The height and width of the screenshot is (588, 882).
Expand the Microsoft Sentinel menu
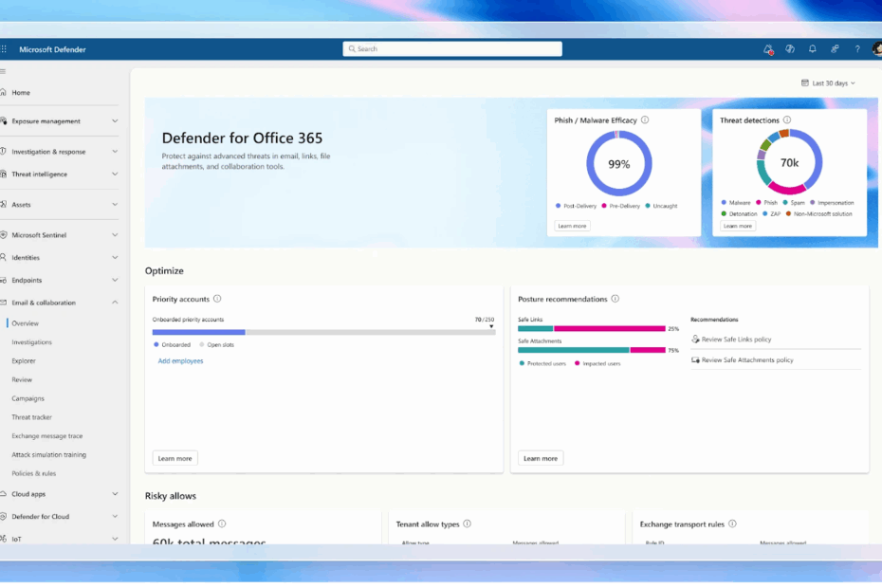(115, 235)
